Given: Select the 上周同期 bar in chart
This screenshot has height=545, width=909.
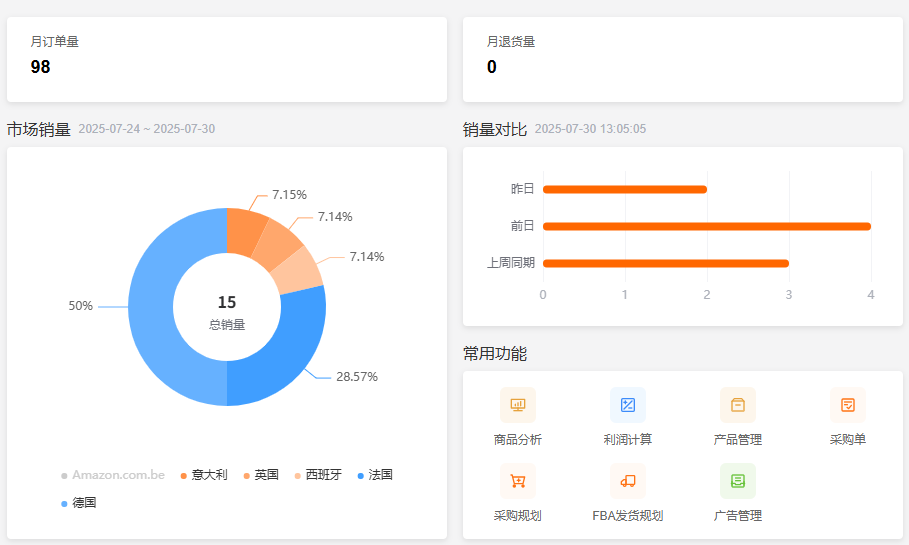Looking at the screenshot, I should point(665,263).
